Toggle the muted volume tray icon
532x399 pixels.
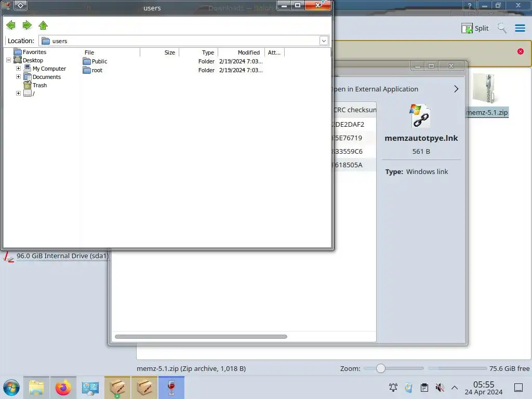(440, 388)
